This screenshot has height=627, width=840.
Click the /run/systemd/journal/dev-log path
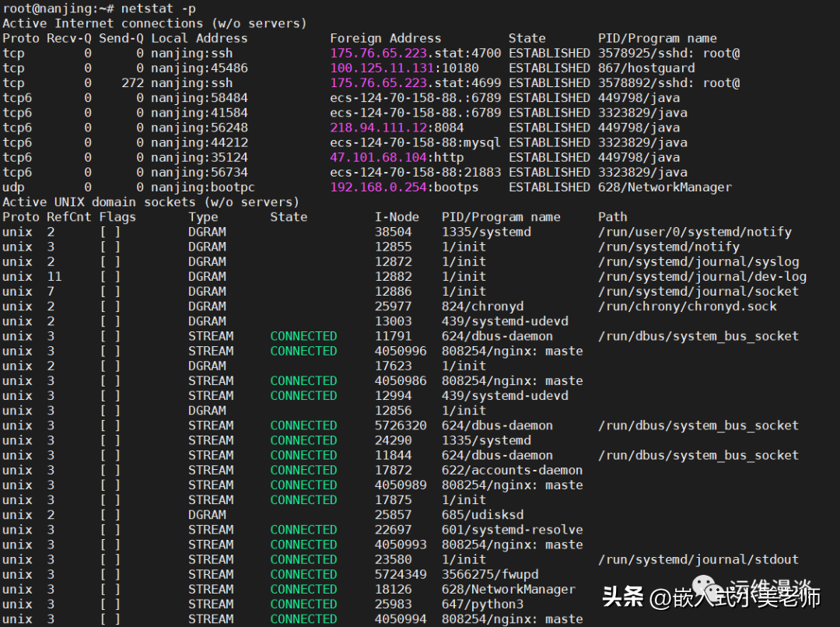(702, 277)
